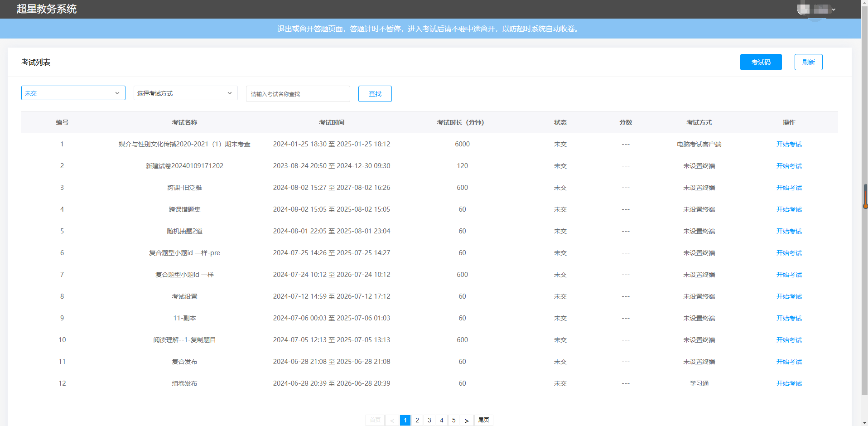Click the blue 考试码 button
This screenshot has height=426, width=868.
click(761, 62)
